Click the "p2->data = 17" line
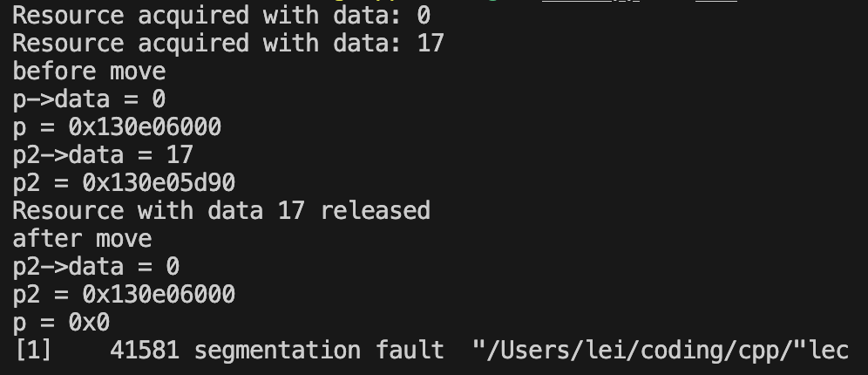 (x=103, y=154)
